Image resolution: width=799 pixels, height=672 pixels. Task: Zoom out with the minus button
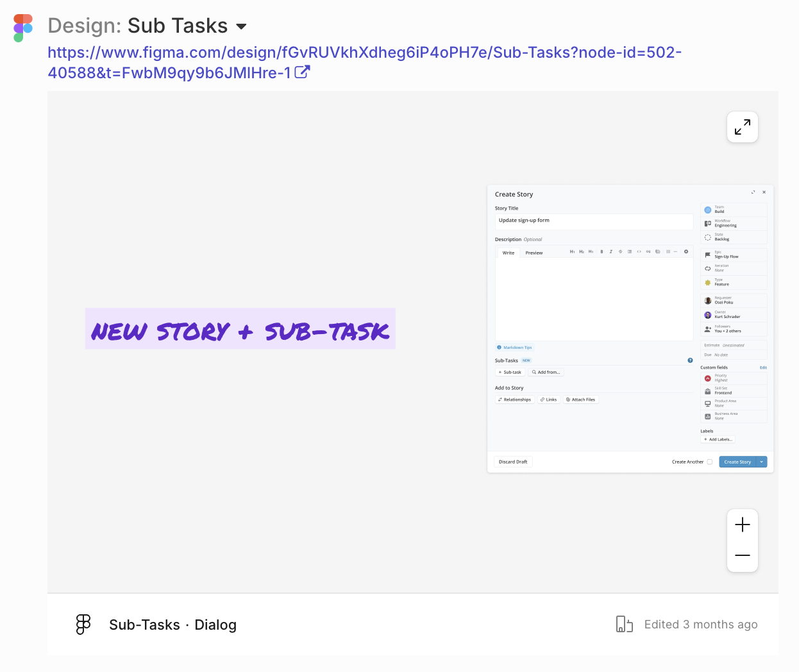pos(743,555)
